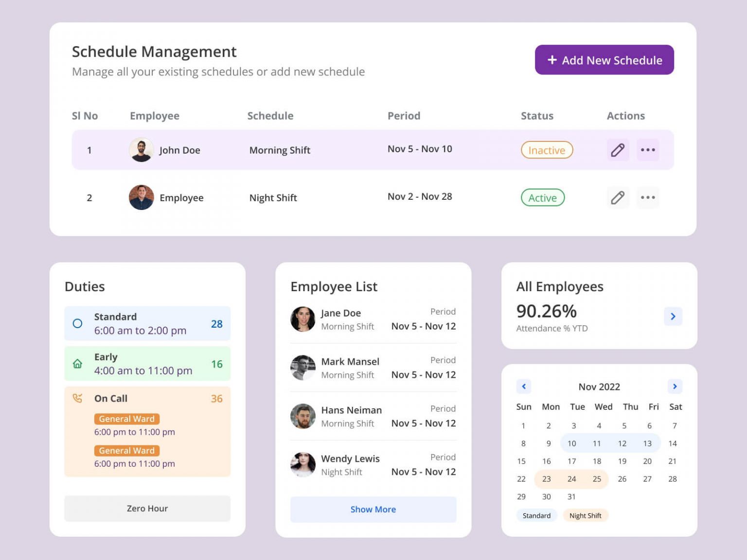
Task: Click the edit pencil on John Doe's row
Action: click(618, 150)
